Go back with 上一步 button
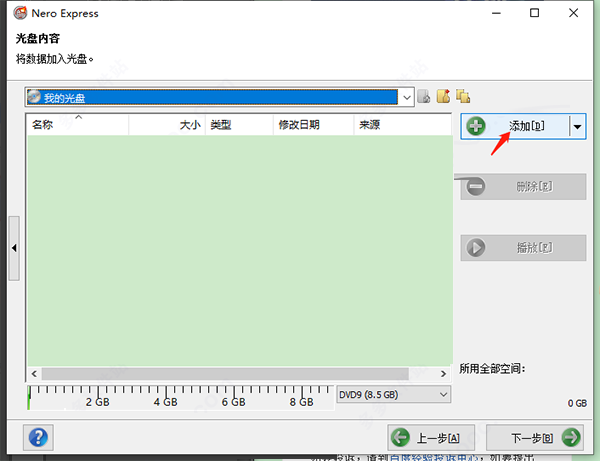The width and height of the screenshot is (600, 461). click(x=431, y=437)
